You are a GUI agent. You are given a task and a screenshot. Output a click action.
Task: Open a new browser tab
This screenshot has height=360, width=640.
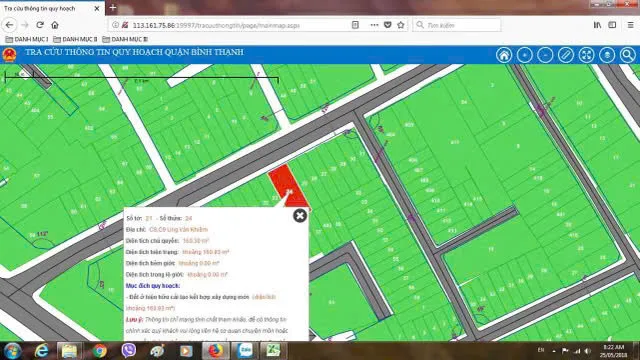pyautogui.click(x=113, y=8)
